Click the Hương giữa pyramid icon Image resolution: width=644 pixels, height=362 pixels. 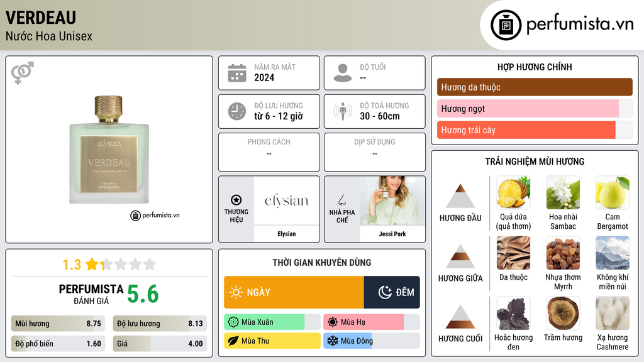tap(460, 256)
